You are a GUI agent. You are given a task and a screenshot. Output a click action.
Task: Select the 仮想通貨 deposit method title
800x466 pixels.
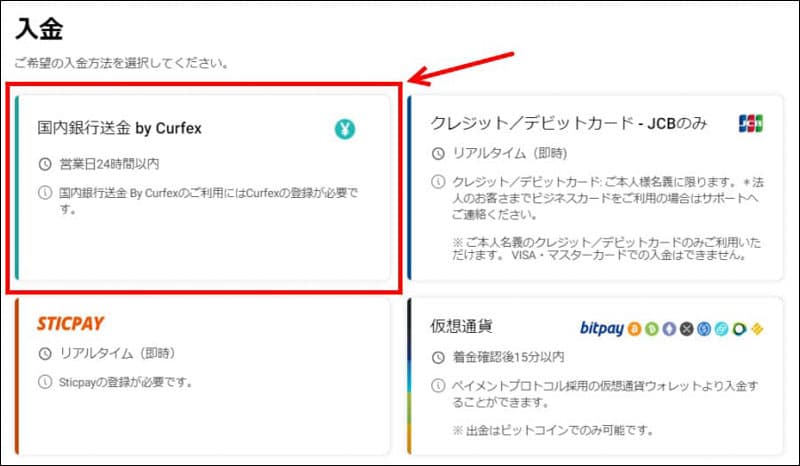[x=460, y=327]
